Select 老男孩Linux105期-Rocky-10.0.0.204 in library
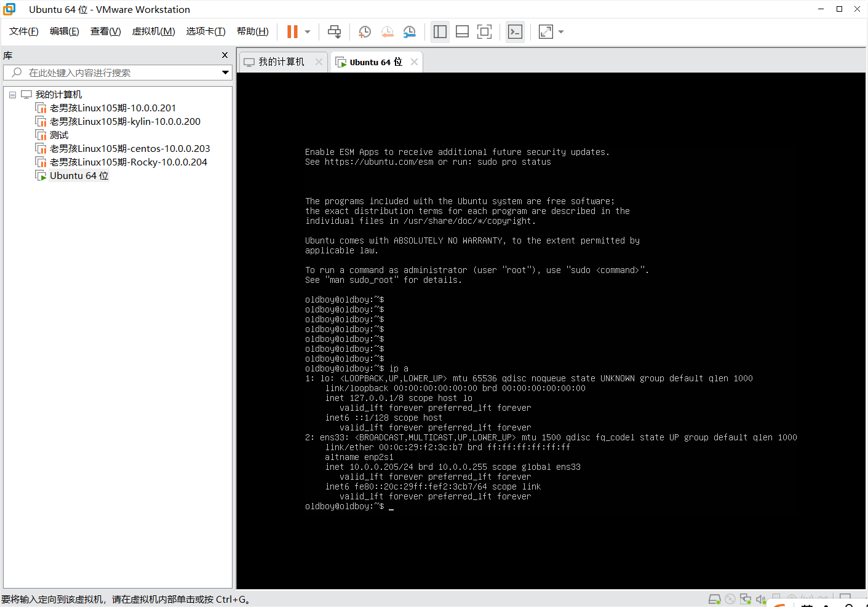 (129, 162)
